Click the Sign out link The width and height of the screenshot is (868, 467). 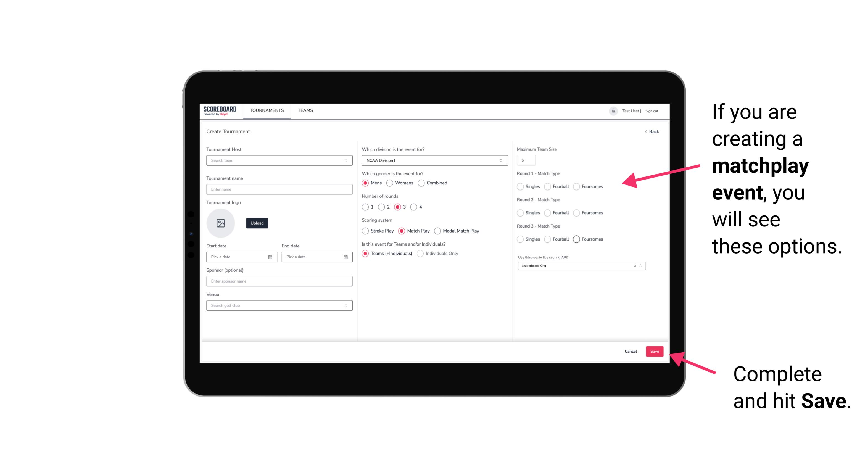(x=652, y=110)
